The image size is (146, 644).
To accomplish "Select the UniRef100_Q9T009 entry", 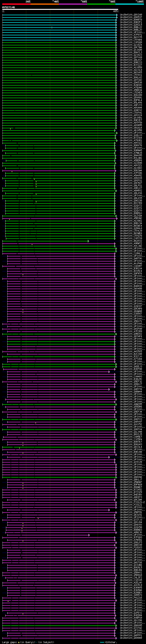I will [131, 58].
